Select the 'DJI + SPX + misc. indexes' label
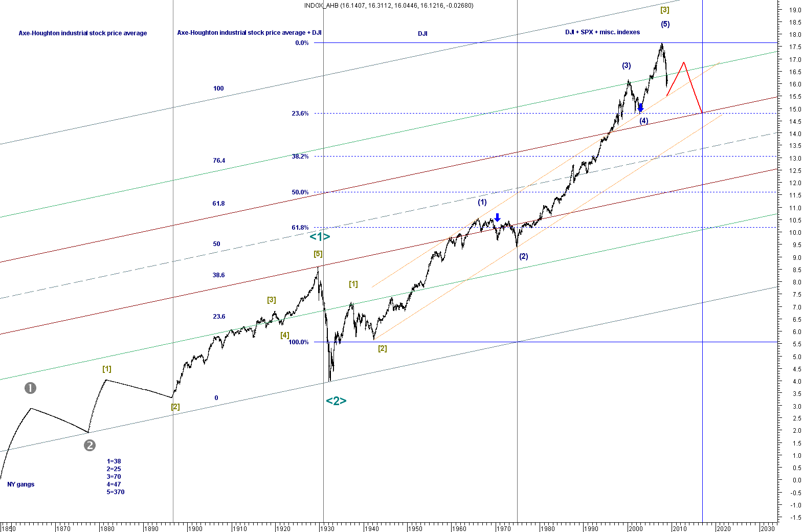Screen dimensions: 803x532 coord(603,32)
